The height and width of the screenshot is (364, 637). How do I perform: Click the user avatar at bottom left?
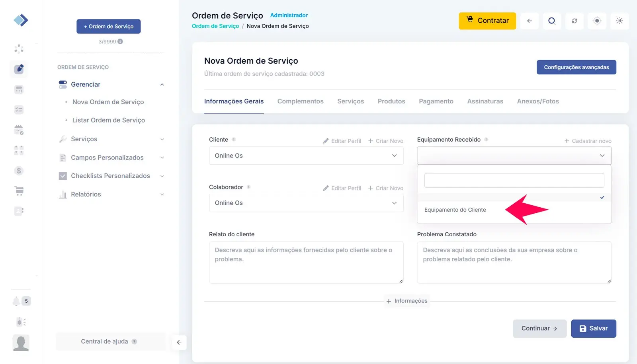tap(21, 343)
